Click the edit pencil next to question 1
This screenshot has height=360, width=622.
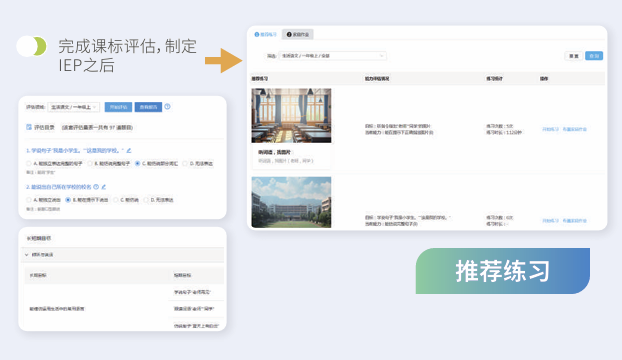129,151
